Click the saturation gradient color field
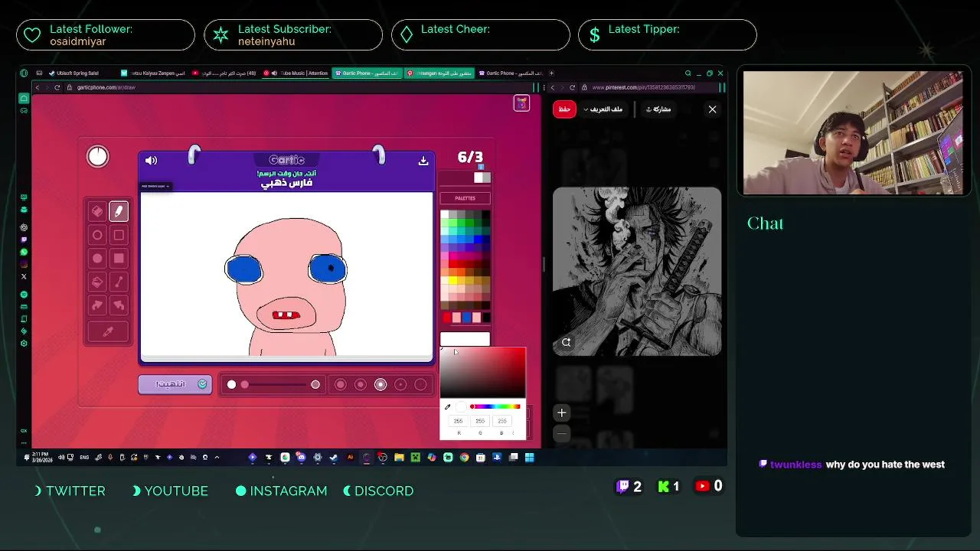 pos(482,373)
